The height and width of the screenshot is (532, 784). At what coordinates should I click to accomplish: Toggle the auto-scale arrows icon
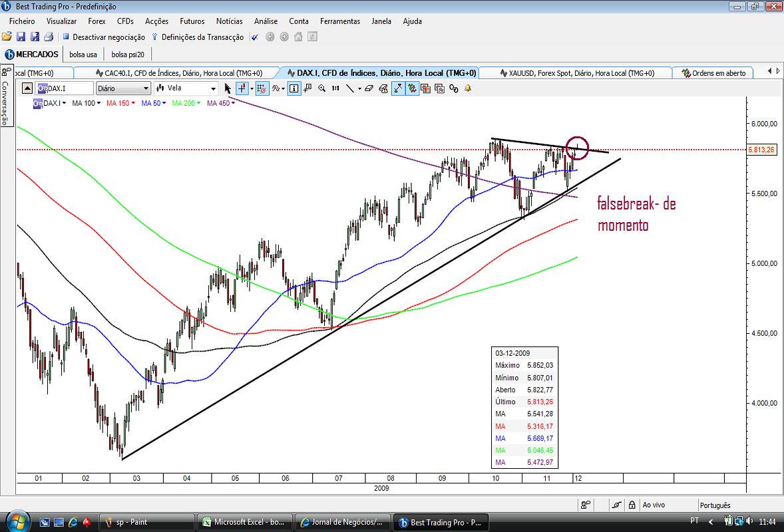pyautogui.click(x=398, y=88)
